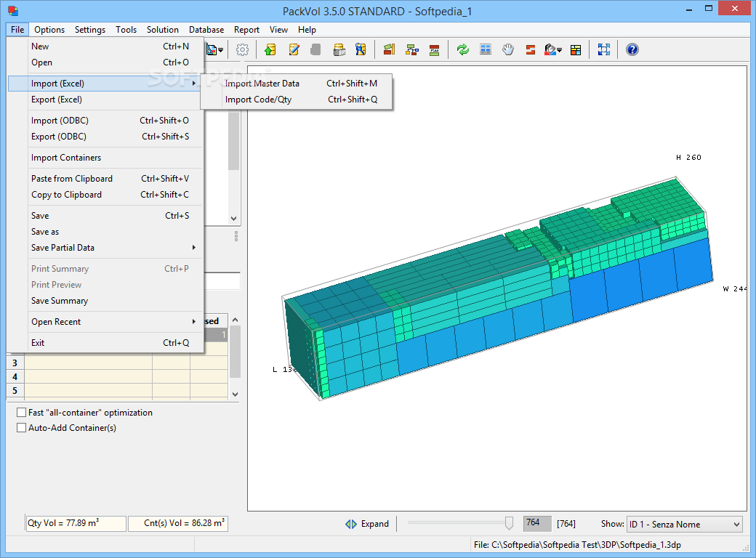Image resolution: width=756 pixels, height=558 pixels.
Task: Choose Import Master Data from submenu
Action: click(x=297, y=84)
